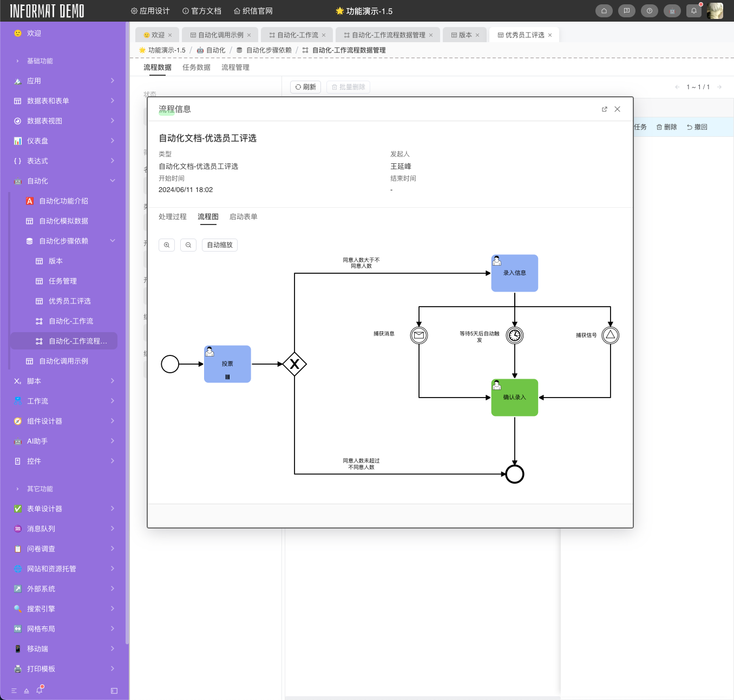Image resolution: width=734 pixels, height=700 pixels.
Task: Open the 启动表单 tab
Action: [x=244, y=217]
